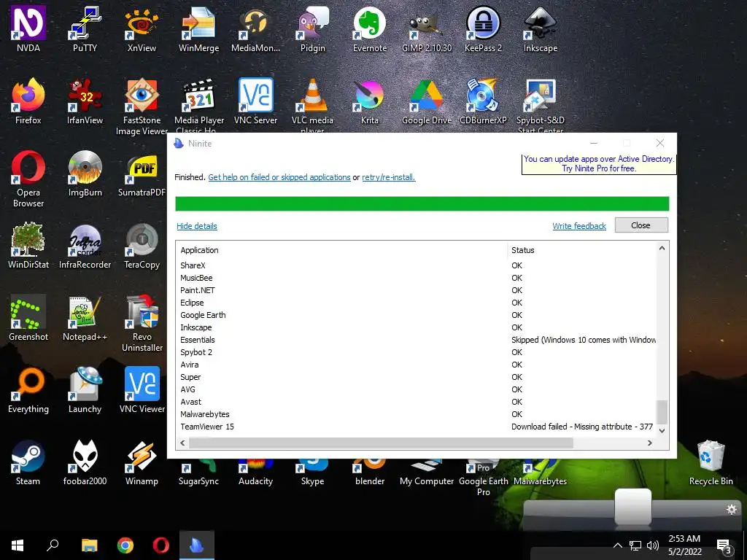Viewport: 747px width, 560px height.
Task: Select the Inkscape desktop shortcut
Action: 541,28
